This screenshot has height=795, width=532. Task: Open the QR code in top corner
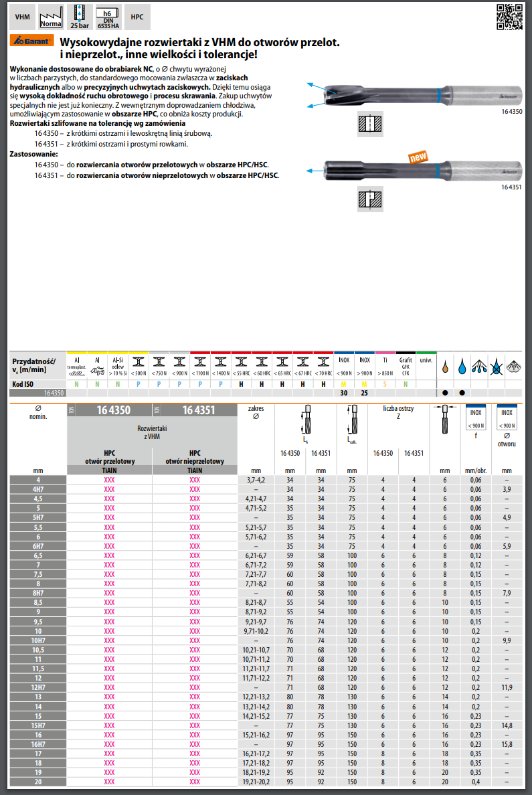tap(509, 17)
